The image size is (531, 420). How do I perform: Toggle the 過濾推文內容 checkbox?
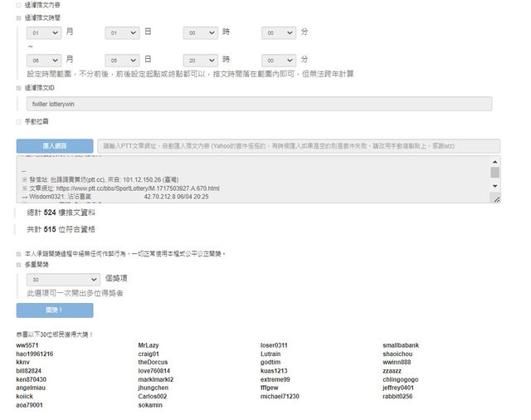point(19,5)
